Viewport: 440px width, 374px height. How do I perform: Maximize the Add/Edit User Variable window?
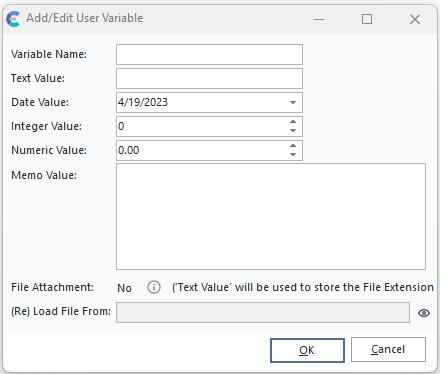click(367, 19)
